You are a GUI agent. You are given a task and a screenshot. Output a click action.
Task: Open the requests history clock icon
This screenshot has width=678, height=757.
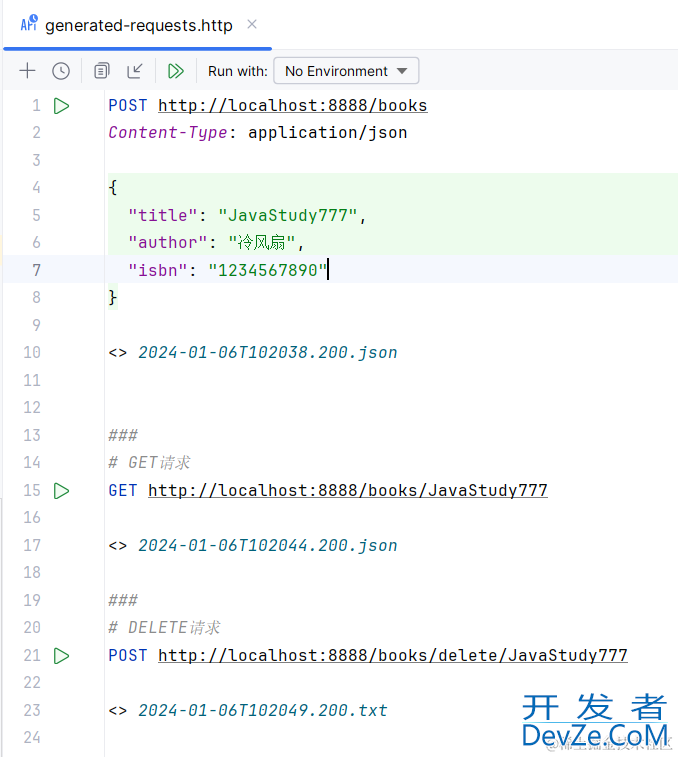[61, 71]
